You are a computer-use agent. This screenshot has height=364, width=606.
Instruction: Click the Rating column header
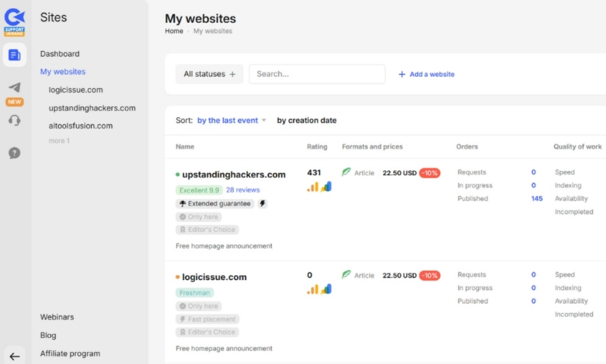pyautogui.click(x=317, y=147)
